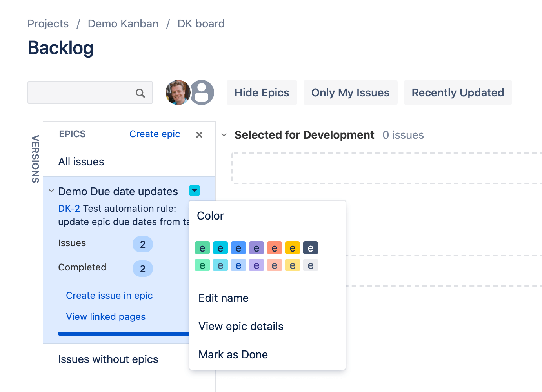Click the search magnifier icon
This screenshot has height=392, width=542.
[x=140, y=93]
